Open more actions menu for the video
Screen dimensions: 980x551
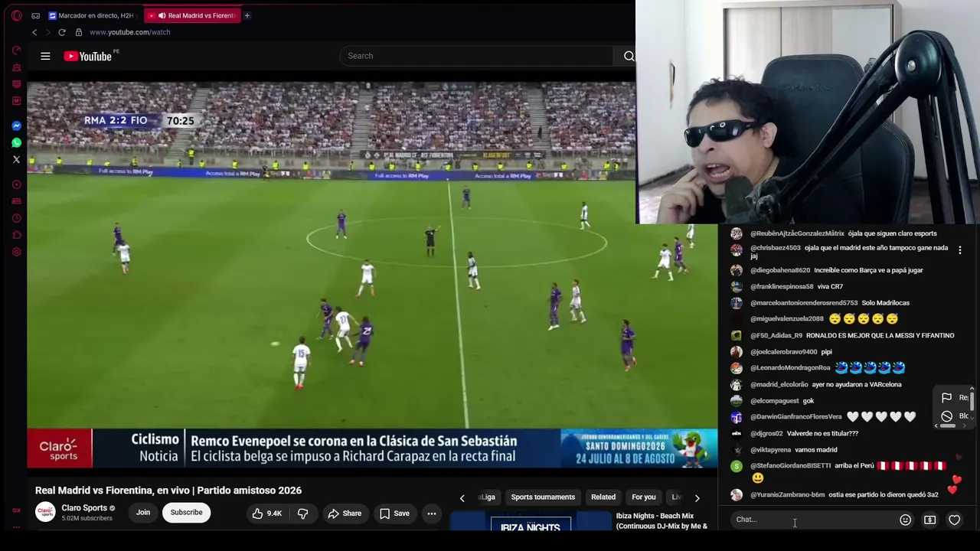pyautogui.click(x=432, y=514)
